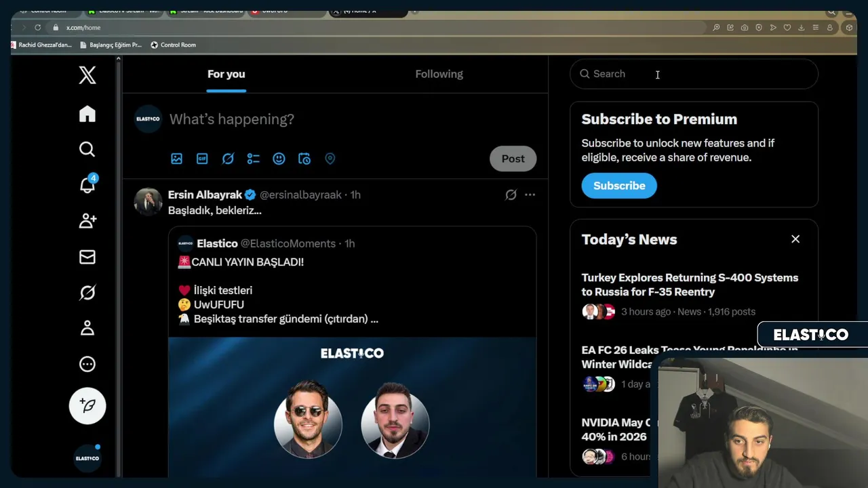Bookmark page with the heart icon
This screenshot has width=868, height=488.
(x=787, y=28)
